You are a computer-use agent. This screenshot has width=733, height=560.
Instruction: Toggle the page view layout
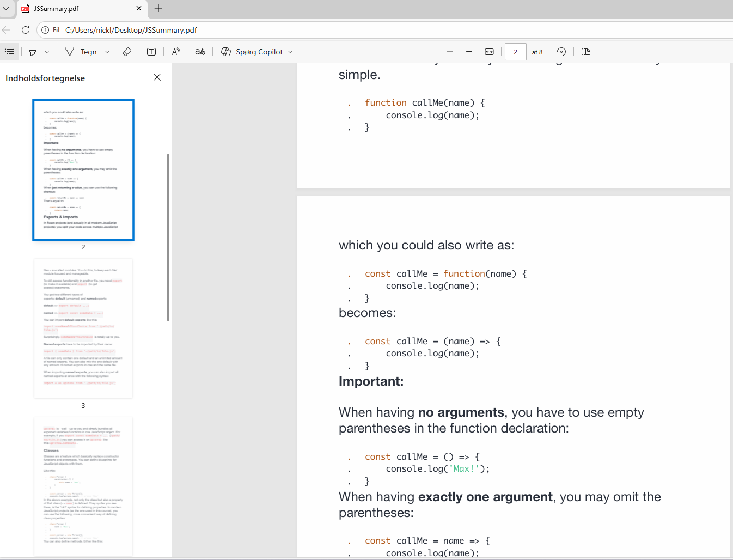[586, 52]
